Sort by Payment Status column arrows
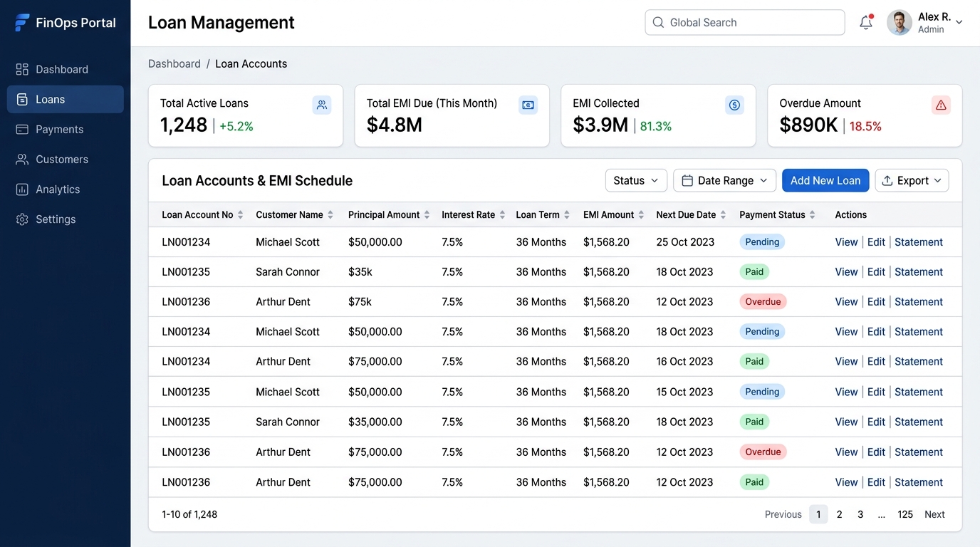The image size is (980, 547). coord(813,215)
